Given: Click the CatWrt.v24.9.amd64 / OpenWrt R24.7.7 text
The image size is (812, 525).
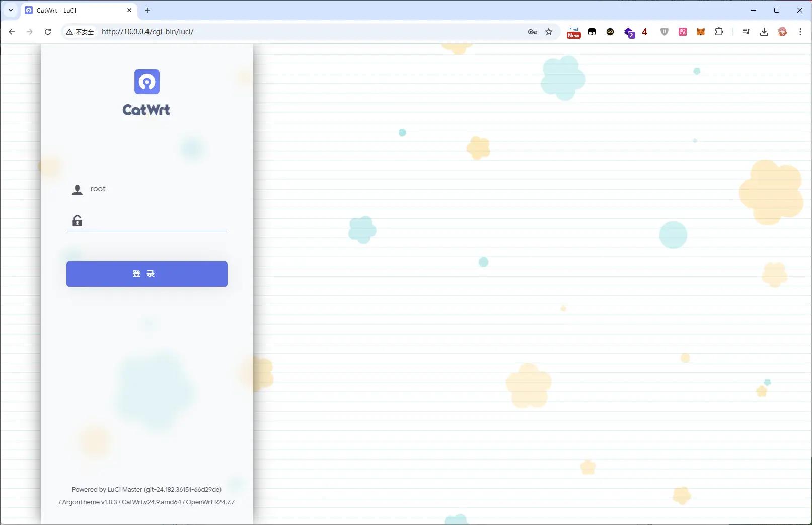Looking at the screenshot, I should click(178, 502).
